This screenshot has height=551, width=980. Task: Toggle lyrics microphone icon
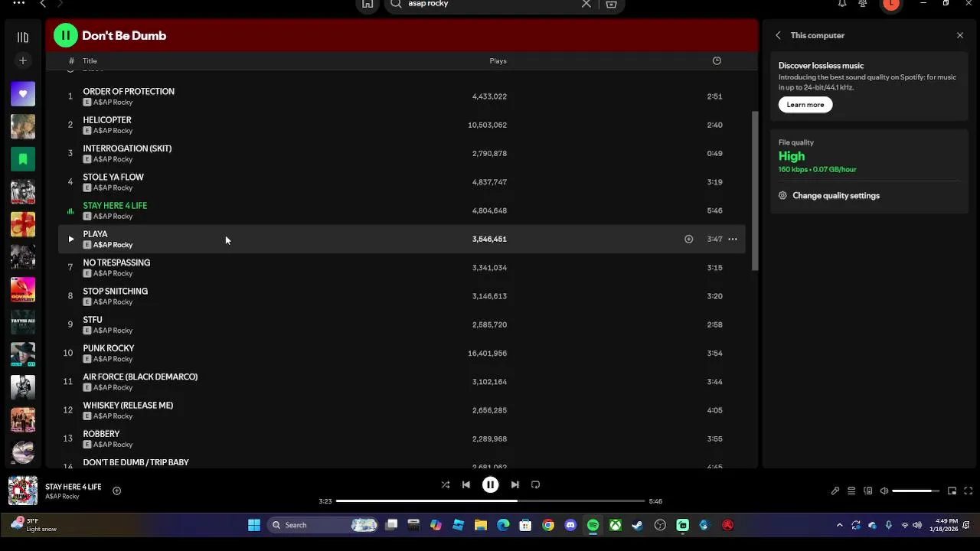coord(835,491)
